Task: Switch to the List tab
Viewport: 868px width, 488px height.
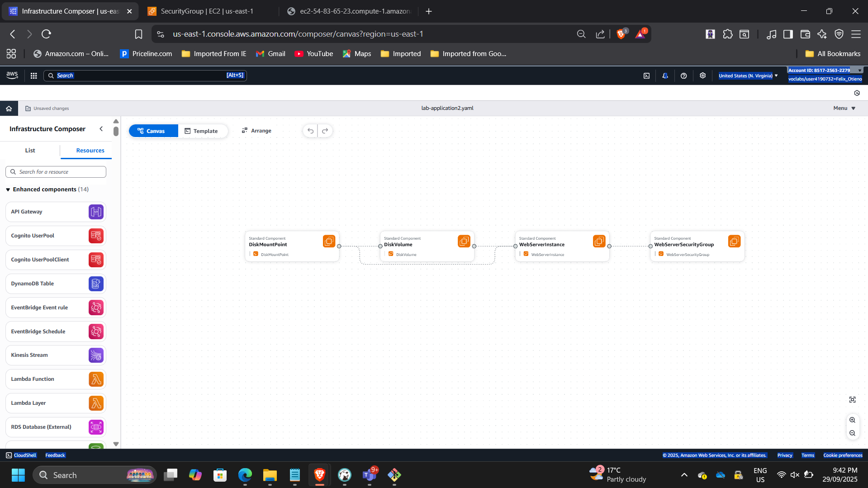Action: [30, 150]
